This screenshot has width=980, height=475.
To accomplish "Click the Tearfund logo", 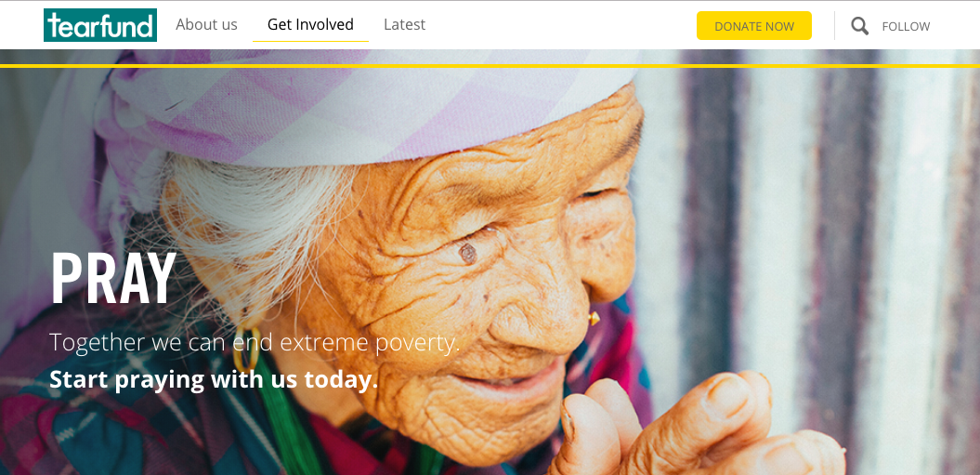I will (100, 25).
